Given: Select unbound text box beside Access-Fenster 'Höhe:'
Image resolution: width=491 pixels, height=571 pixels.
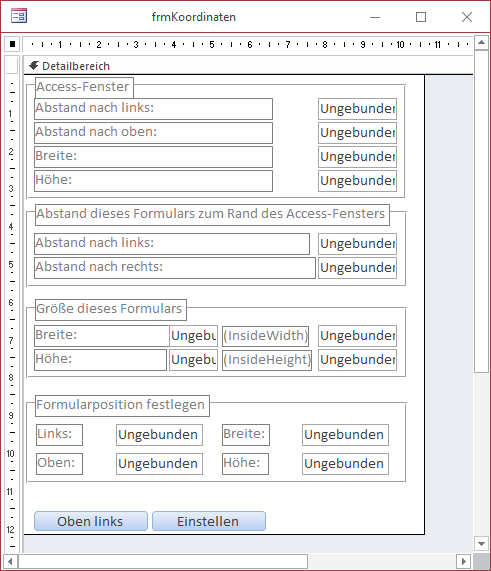Looking at the screenshot, I should 357,181.
